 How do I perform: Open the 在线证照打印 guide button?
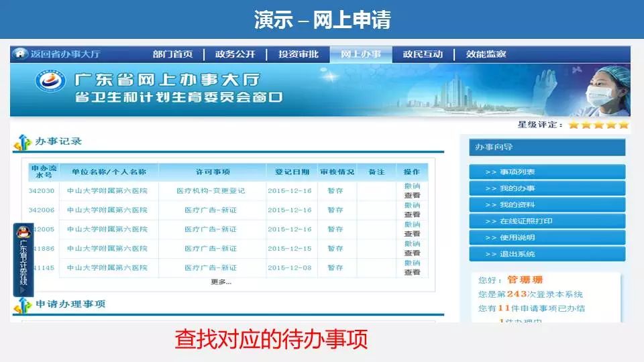[547, 221]
